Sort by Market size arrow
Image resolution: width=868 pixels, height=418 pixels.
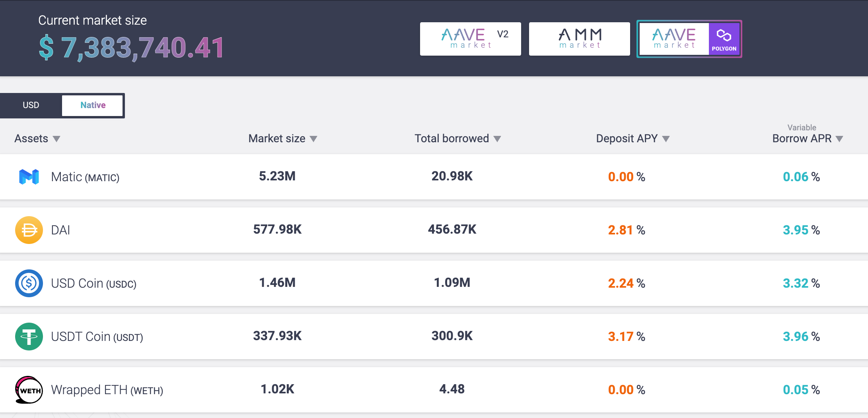(313, 139)
